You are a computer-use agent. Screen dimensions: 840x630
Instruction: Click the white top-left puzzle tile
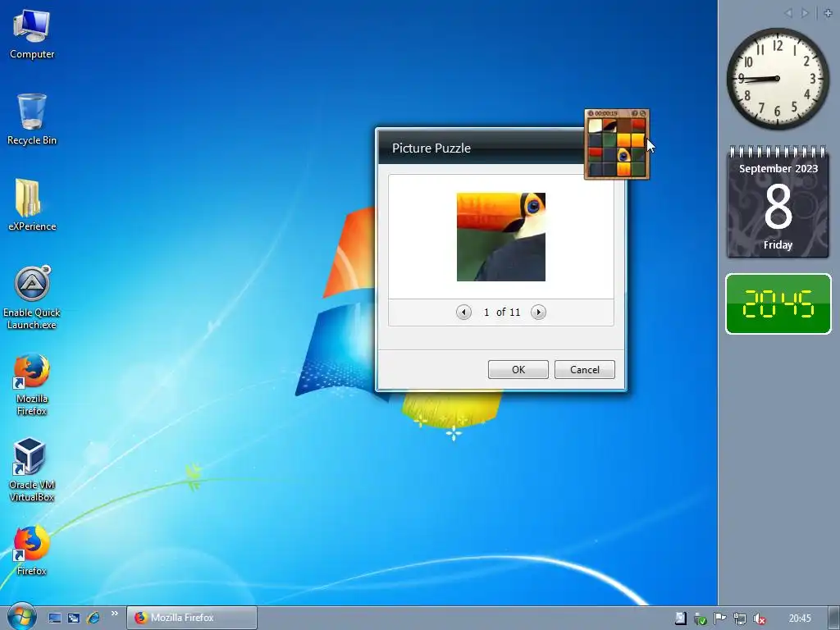click(x=596, y=126)
